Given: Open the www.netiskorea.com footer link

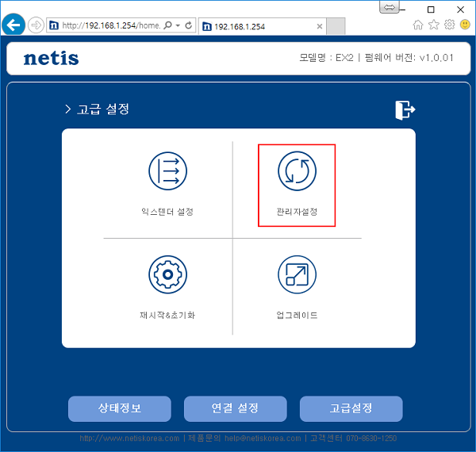Looking at the screenshot, I should [129, 439].
